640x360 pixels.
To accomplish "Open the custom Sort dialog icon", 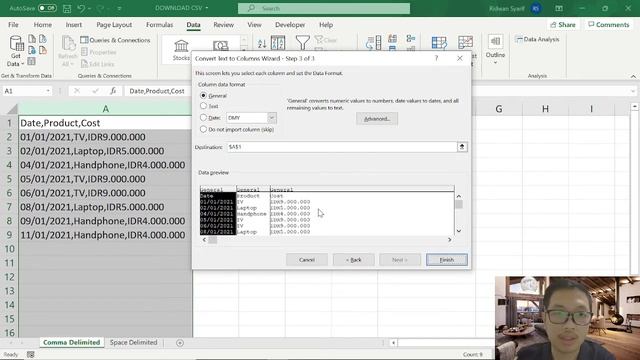I will point(278,43).
